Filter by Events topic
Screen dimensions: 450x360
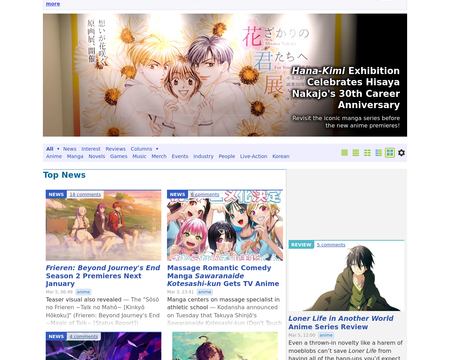180,156
